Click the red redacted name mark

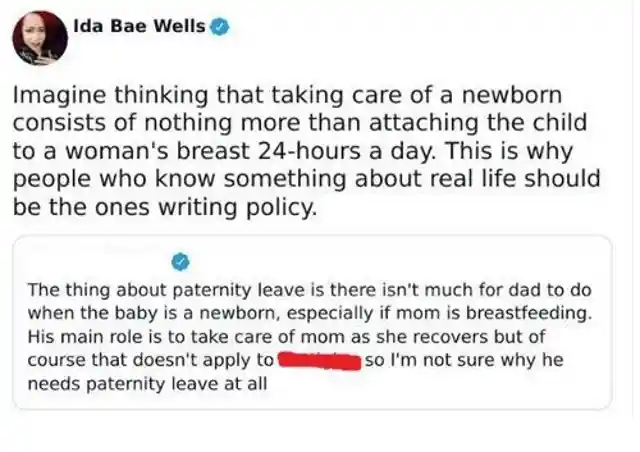[x=320, y=361]
